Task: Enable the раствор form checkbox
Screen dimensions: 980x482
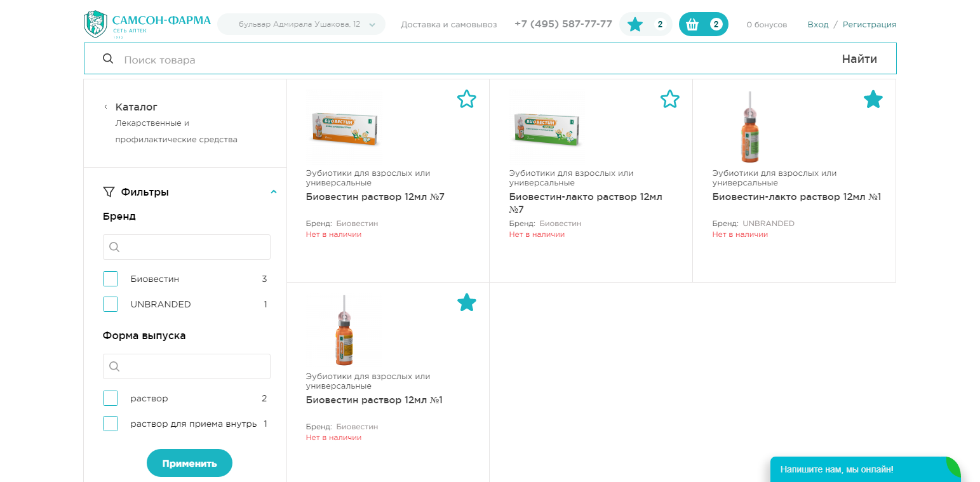Action: pyautogui.click(x=111, y=398)
